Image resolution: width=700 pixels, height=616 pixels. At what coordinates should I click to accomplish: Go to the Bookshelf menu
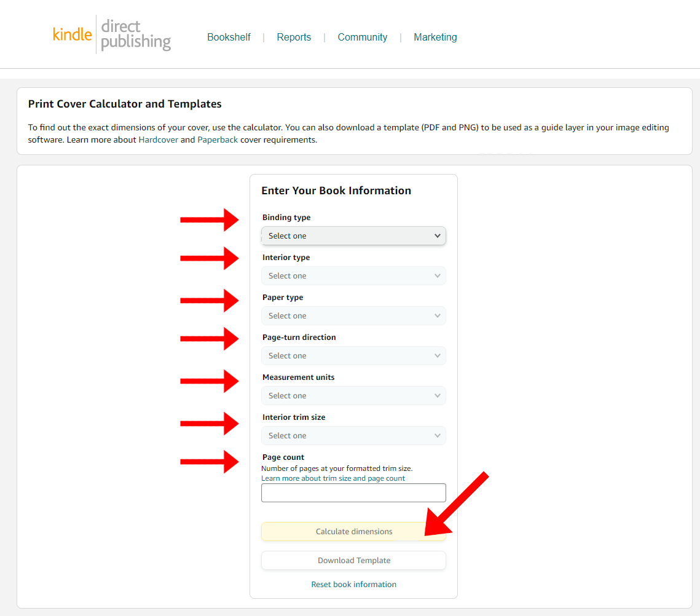[x=229, y=37]
